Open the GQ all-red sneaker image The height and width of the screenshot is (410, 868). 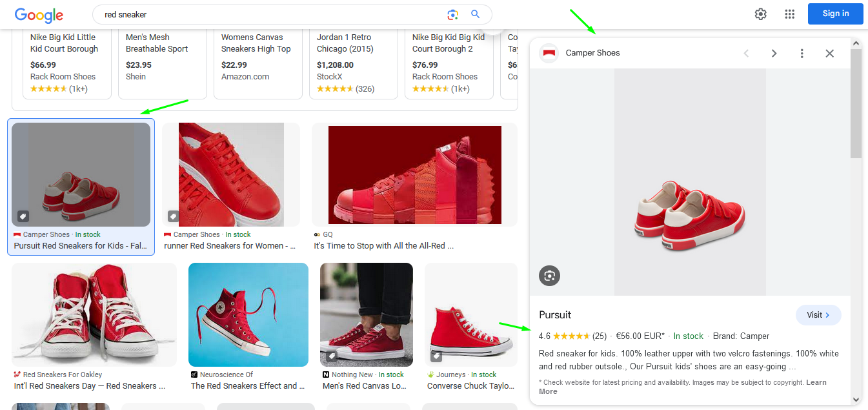point(414,175)
